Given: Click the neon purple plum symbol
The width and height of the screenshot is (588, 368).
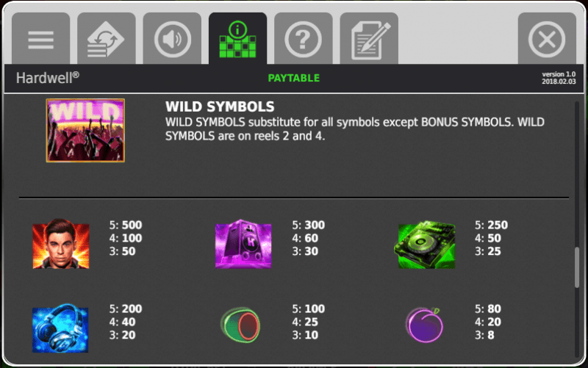Looking at the screenshot, I should point(424,325).
